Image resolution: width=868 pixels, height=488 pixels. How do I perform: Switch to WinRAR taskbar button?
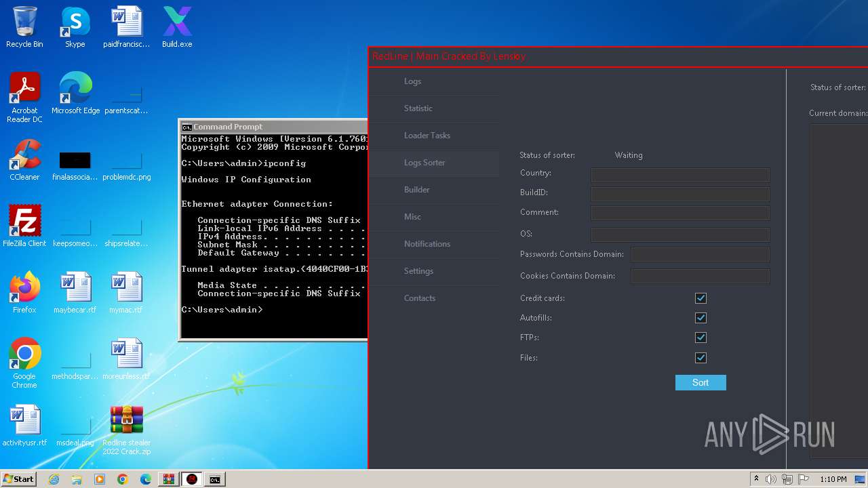pos(169,479)
